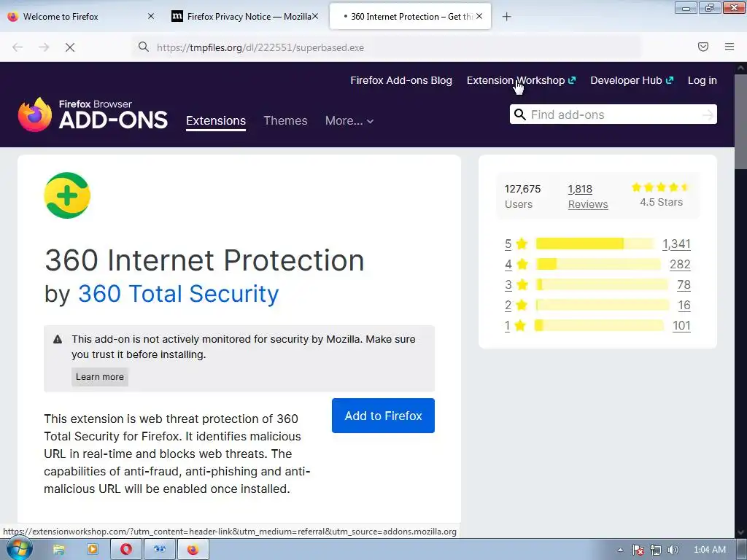Click the 360 Internet Protection heading
Viewport: 747px width, 560px height.
coord(204,260)
